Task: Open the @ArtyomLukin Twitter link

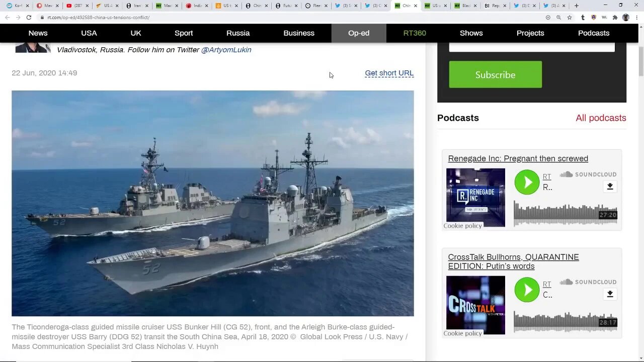Action: tap(226, 50)
